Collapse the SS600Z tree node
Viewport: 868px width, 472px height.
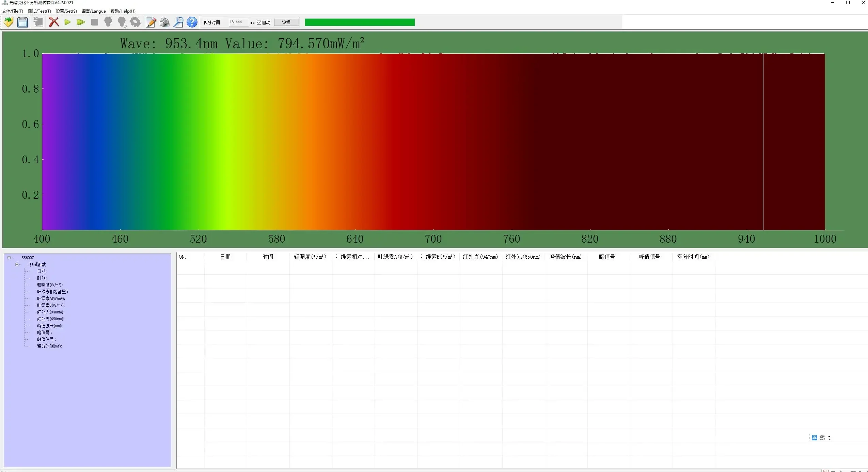(9, 258)
